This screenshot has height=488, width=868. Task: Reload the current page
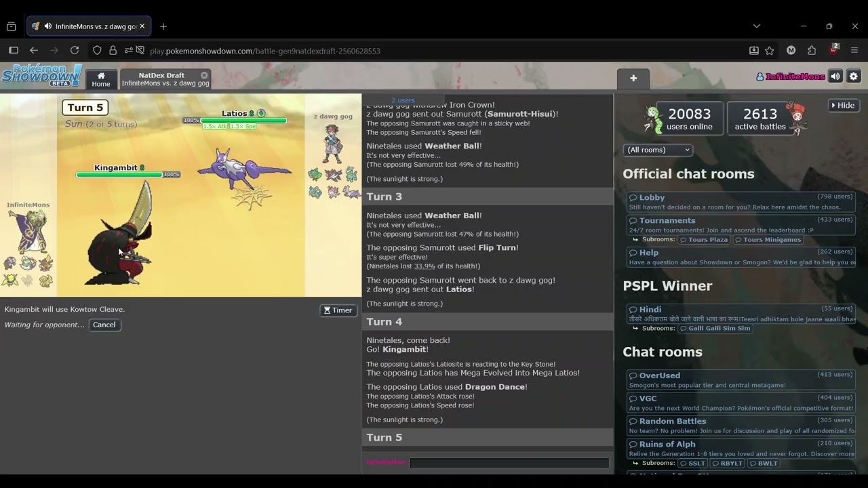pyautogui.click(x=75, y=50)
